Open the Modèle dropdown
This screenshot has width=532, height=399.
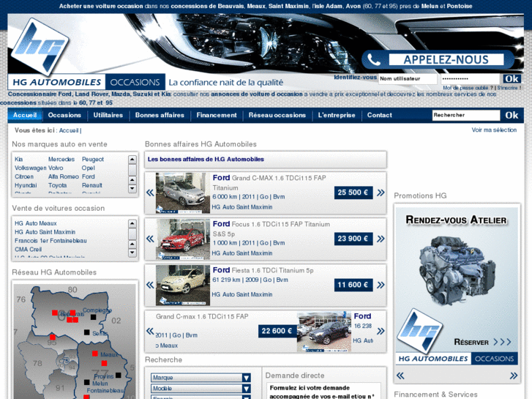[x=201, y=389]
